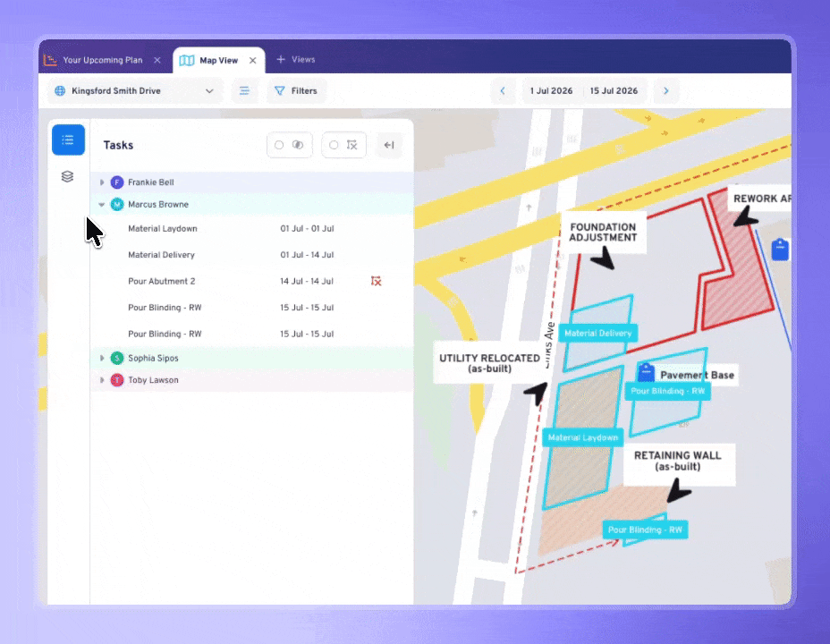Go to next date range arrow
830x644 pixels.
(x=666, y=91)
